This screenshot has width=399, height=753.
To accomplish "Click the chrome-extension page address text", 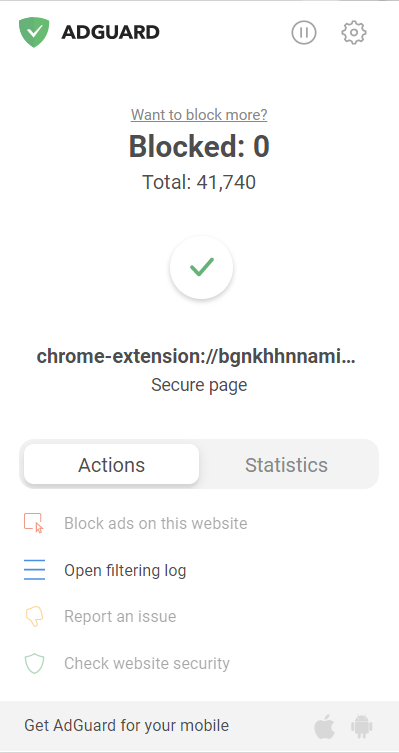I will coord(196,356).
